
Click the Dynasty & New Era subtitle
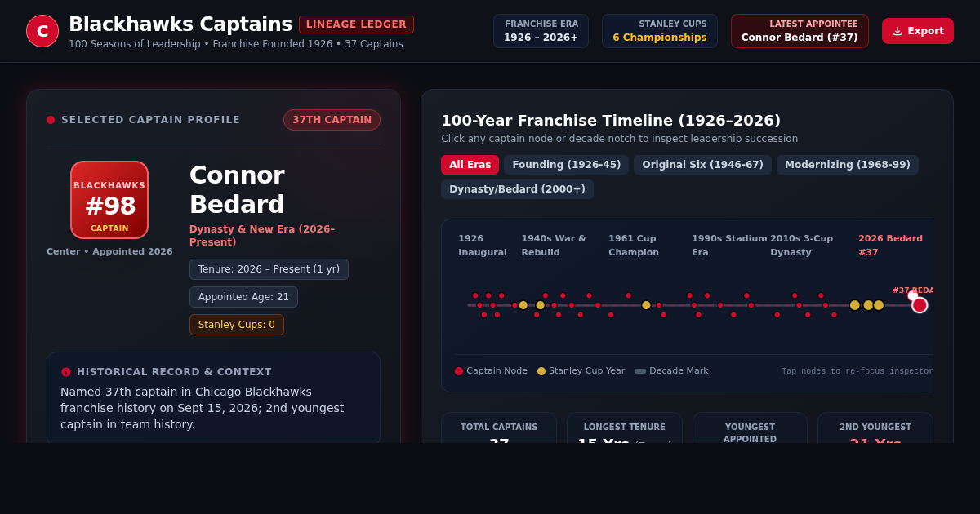coord(262,236)
